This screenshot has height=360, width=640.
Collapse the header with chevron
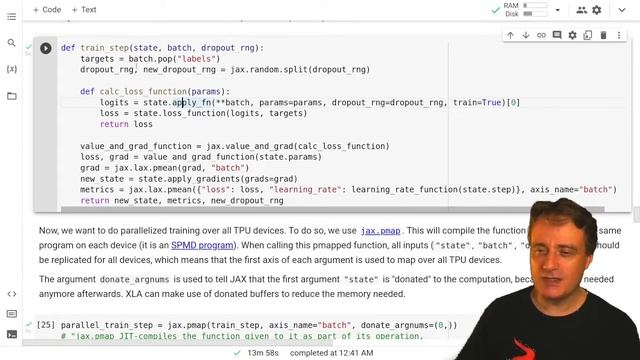pyautogui.click(x=622, y=10)
